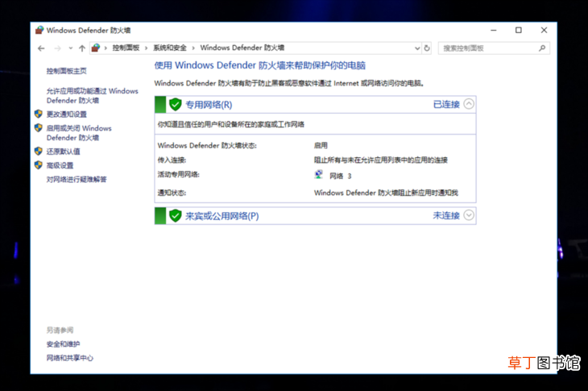
Task: Open 安全和维护 link
Action: pos(63,344)
